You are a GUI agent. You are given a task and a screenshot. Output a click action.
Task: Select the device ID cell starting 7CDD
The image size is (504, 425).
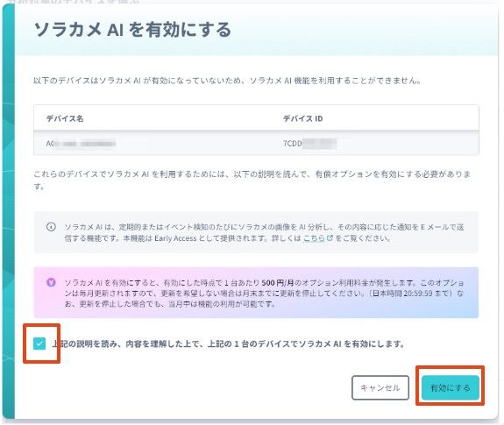[x=309, y=143]
